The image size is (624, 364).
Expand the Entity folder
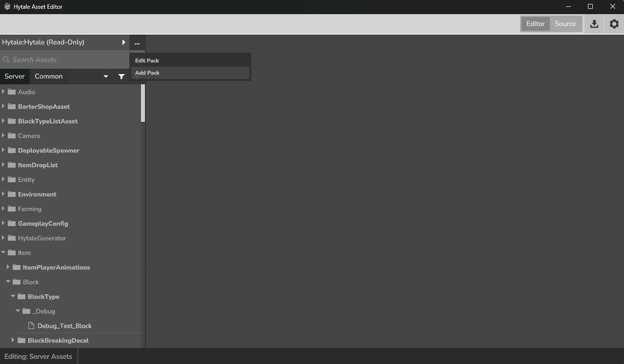3,180
